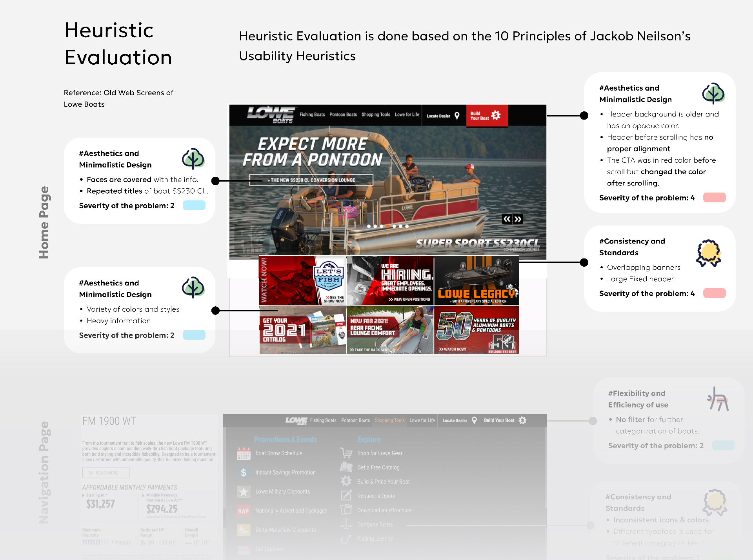Click gear icon beside Build & Price Your Boat
The image size is (753, 560).
coord(346,481)
